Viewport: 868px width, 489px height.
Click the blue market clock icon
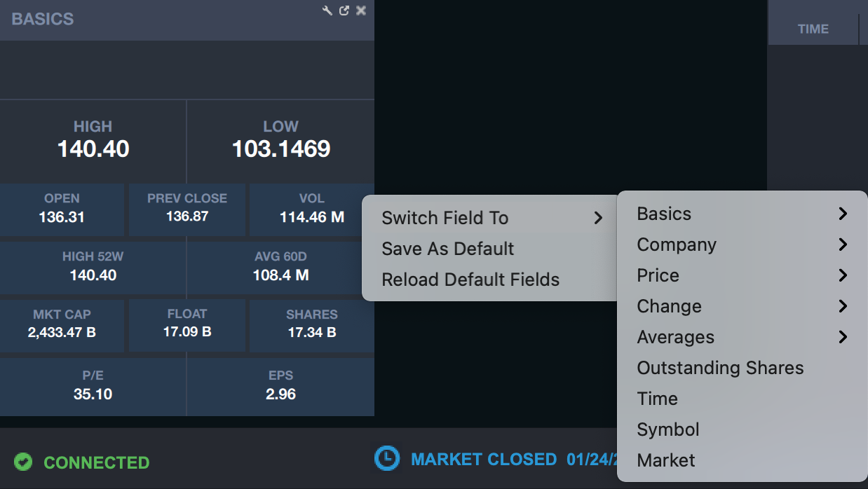point(386,458)
